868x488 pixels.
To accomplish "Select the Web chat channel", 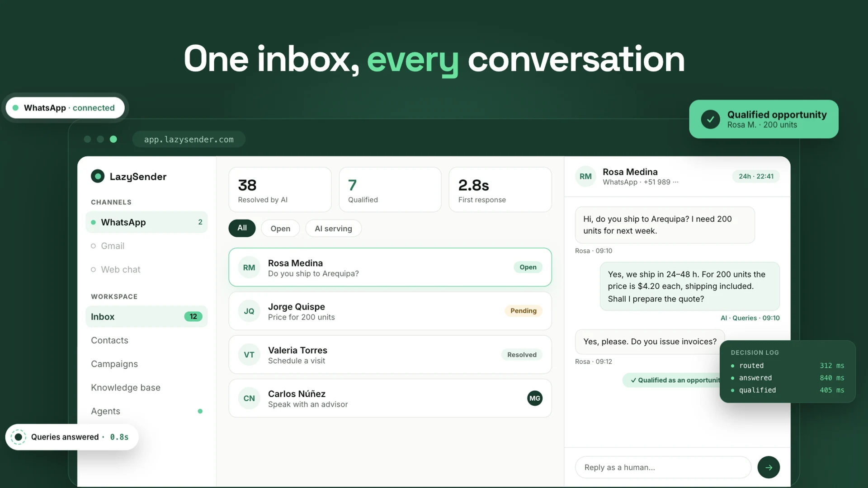I will [x=146, y=269].
